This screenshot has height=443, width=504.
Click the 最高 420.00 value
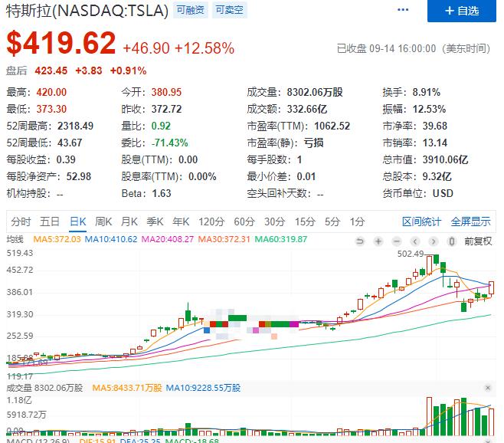coord(51,92)
